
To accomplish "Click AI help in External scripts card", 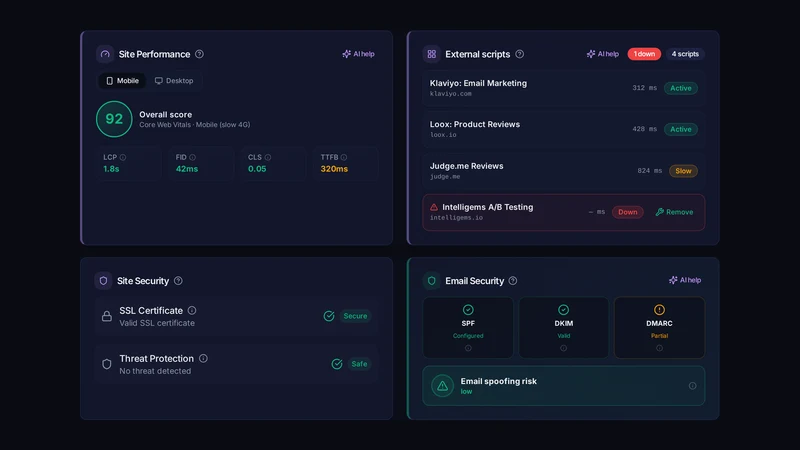I will (603, 54).
